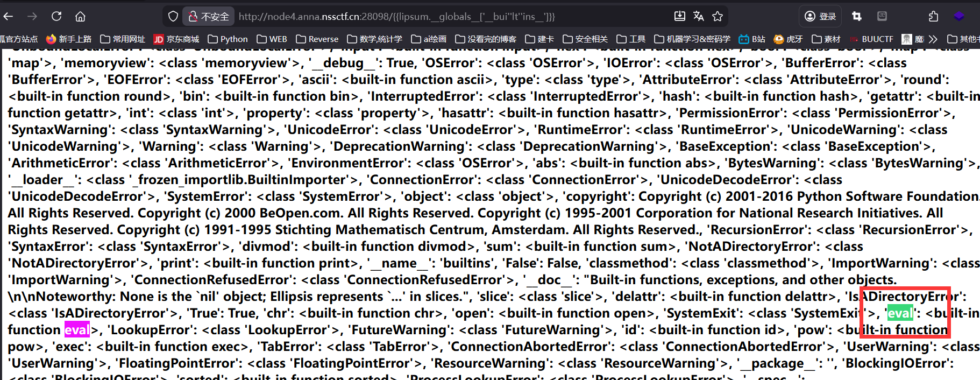Click the install/save page icon in address bar
The height and width of the screenshot is (380, 980).
pyautogui.click(x=680, y=17)
